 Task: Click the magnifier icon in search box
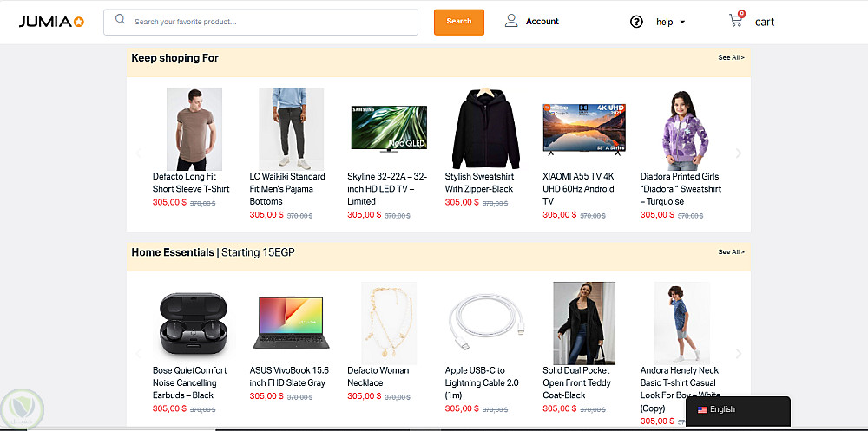[120, 20]
